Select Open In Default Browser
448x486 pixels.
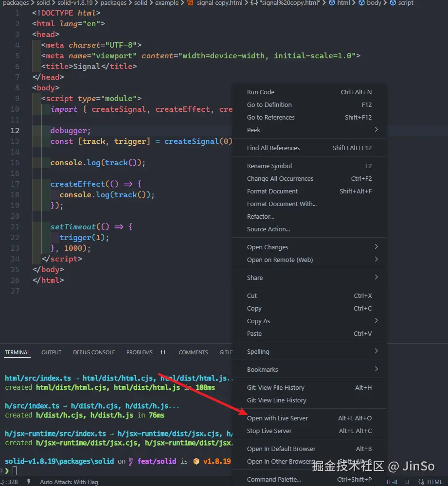[x=309, y=449]
